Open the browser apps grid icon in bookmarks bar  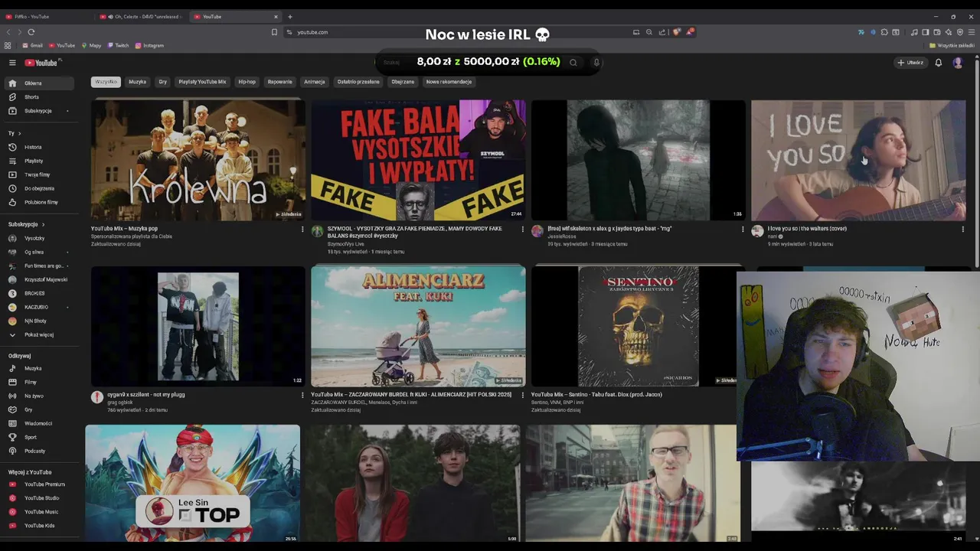8,45
